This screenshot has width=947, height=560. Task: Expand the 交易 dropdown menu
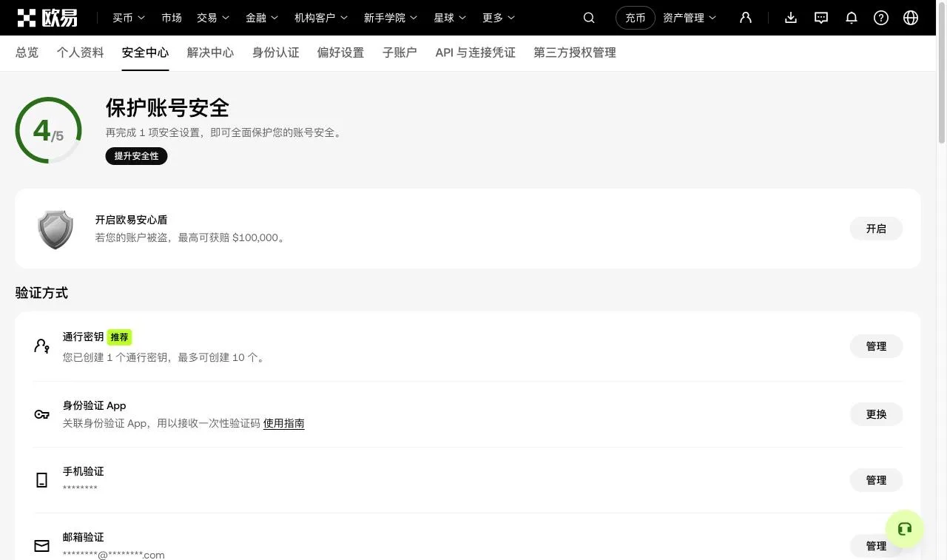pyautogui.click(x=213, y=18)
